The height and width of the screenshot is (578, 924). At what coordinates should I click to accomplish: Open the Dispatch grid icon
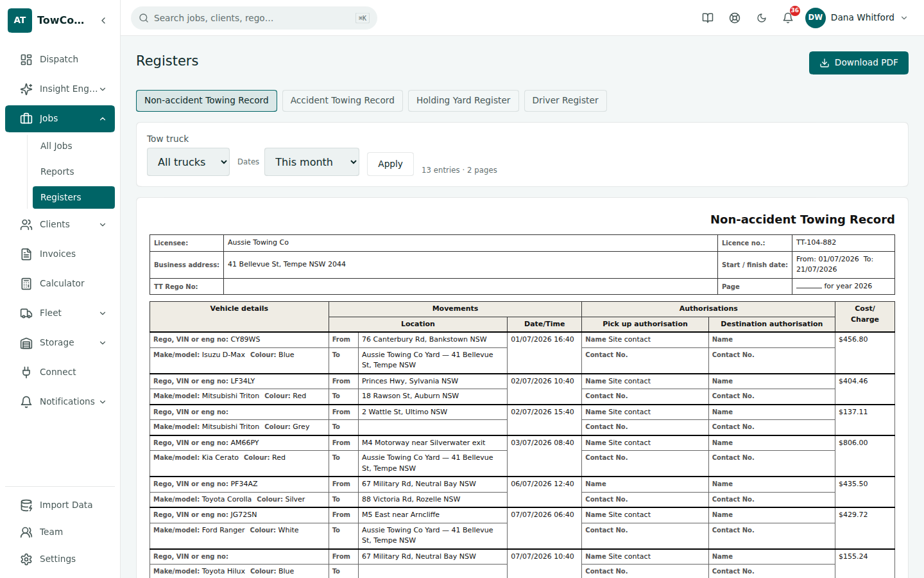[26, 60]
